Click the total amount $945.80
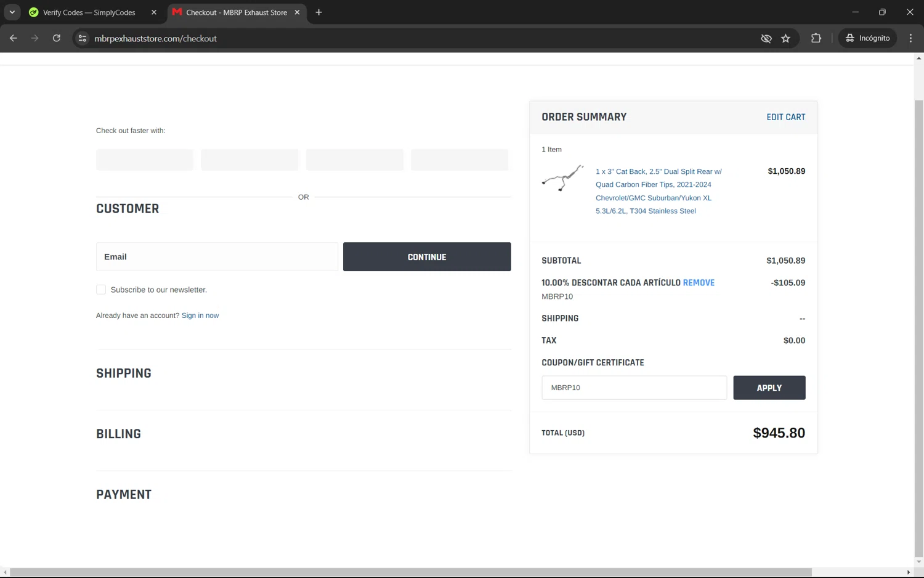This screenshot has height=578, width=924. [x=779, y=433]
